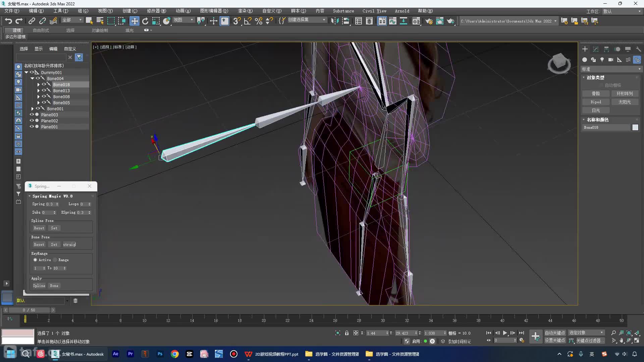
Task: Open the 修改器(M) menu
Action: (156, 11)
